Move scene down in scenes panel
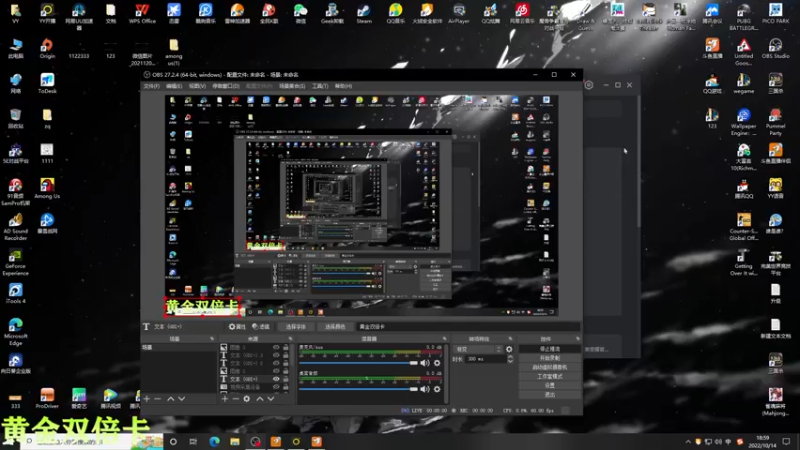800x450 pixels. pyautogui.click(x=182, y=398)
